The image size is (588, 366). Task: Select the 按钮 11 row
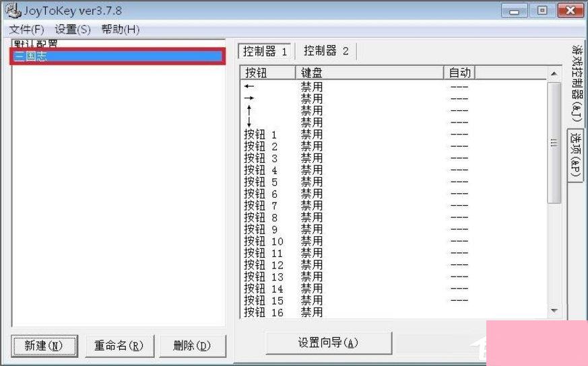pos(393,253)
